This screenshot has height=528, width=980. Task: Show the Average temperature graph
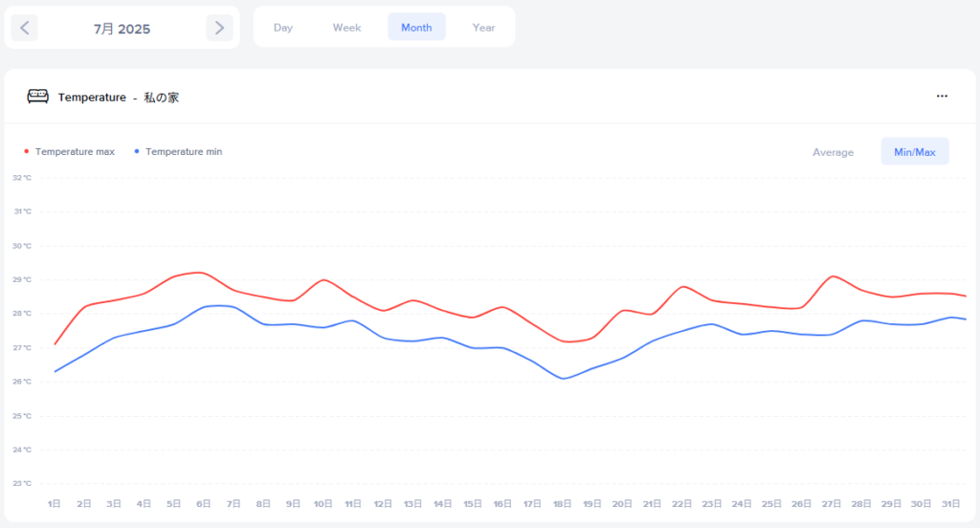tap(834, 152)
